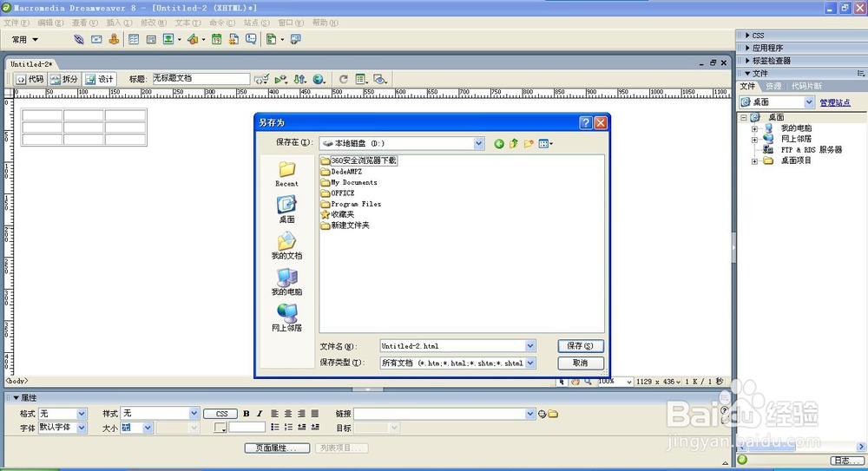Switch to the 资源 tab

773,87
